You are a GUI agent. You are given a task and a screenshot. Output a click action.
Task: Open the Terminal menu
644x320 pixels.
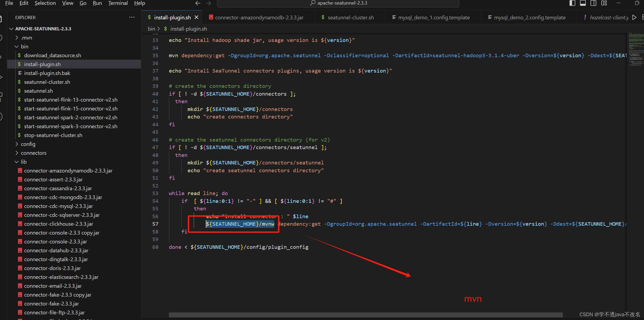(x=118, y=3)
